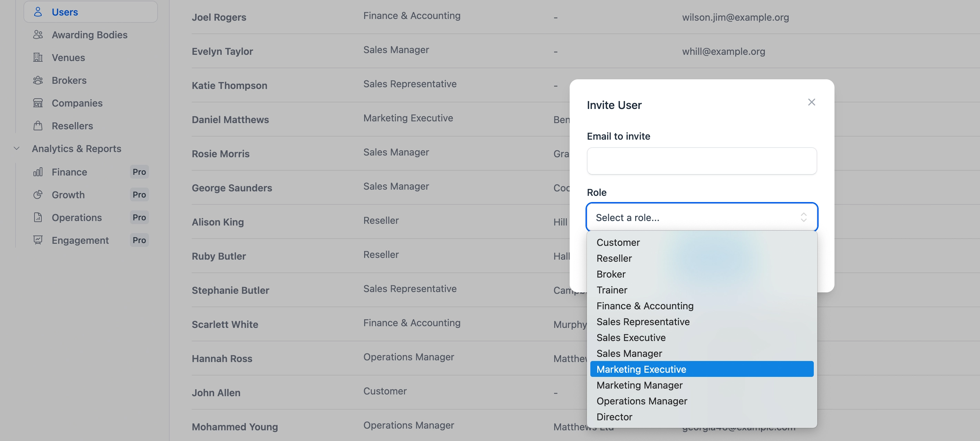Click the Operations document icon

pos(38,218)
